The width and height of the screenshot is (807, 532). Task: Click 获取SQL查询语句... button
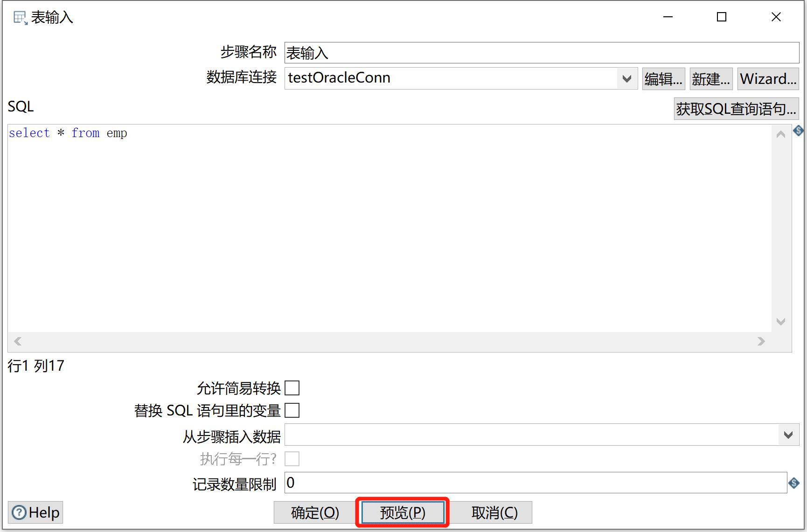[736, 109]
